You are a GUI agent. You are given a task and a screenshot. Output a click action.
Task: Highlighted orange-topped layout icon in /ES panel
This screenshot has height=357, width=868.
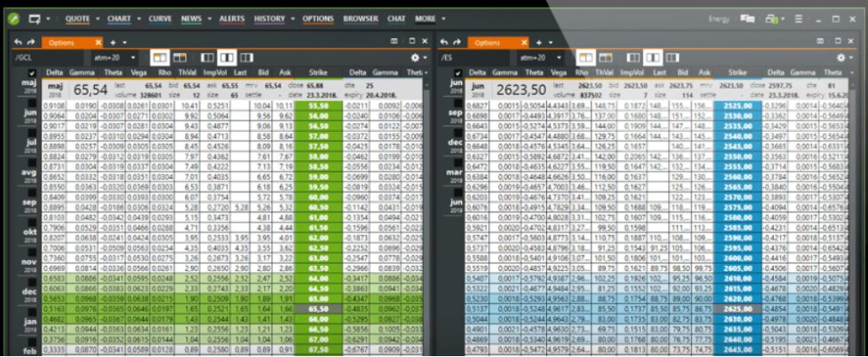coord(586,57)
